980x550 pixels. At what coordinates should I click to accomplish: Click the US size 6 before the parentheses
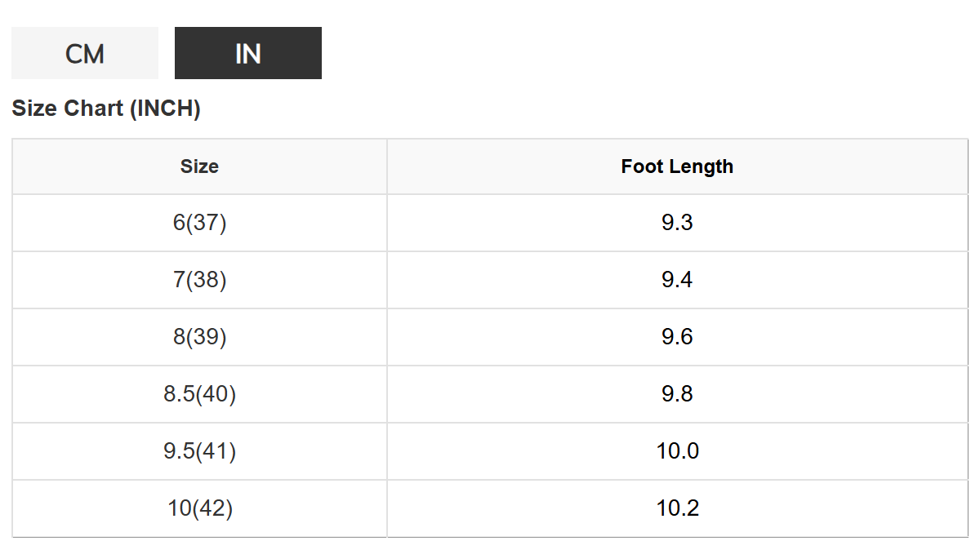[180, 223]
